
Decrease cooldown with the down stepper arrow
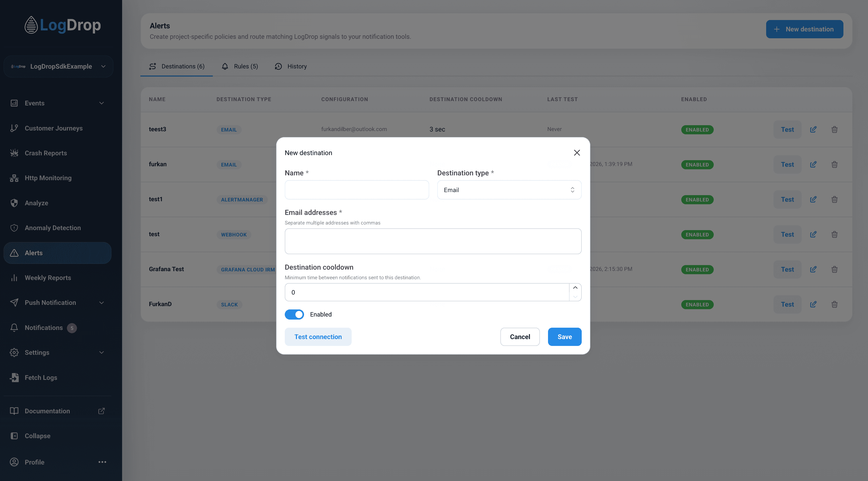575,297
